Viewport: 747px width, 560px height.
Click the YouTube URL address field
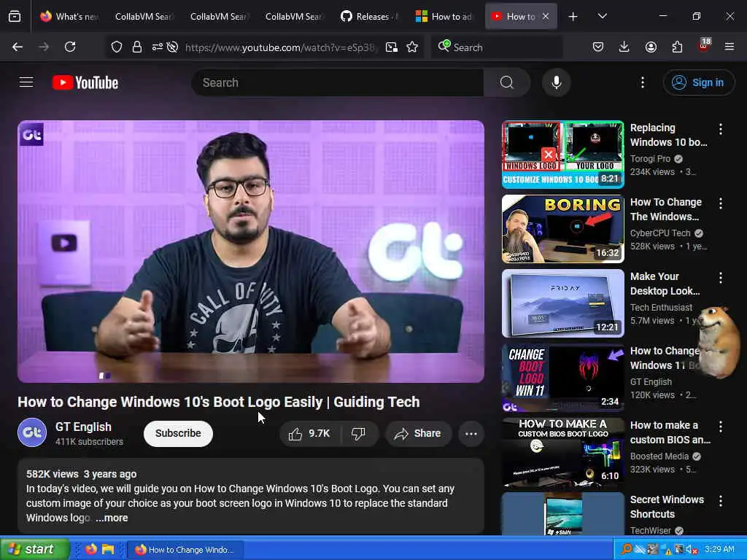pos(281,47)
